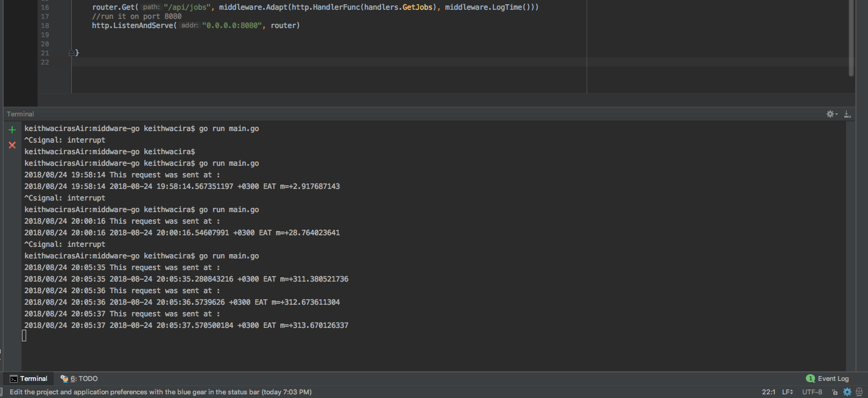Click the blue gear icon in status bar
868x398 pixels.
(x=847, y=392)
